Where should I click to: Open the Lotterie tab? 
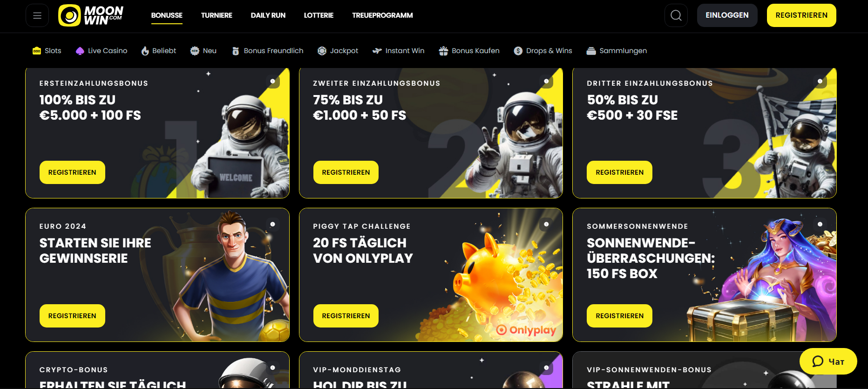click(319, 15)
